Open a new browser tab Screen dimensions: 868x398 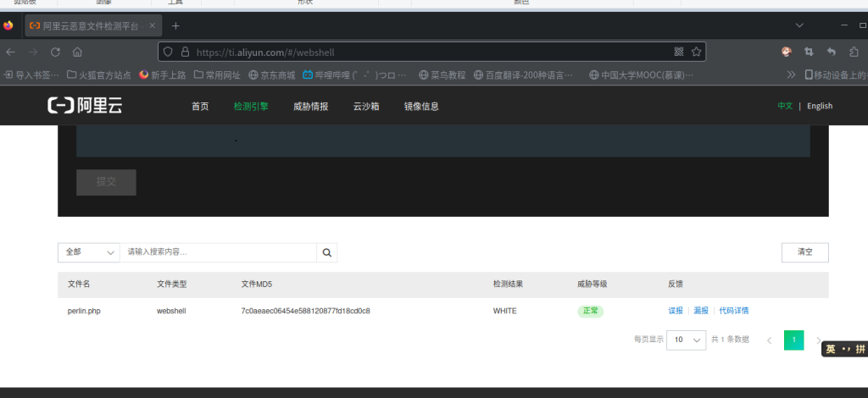click(x=175, y=26)
